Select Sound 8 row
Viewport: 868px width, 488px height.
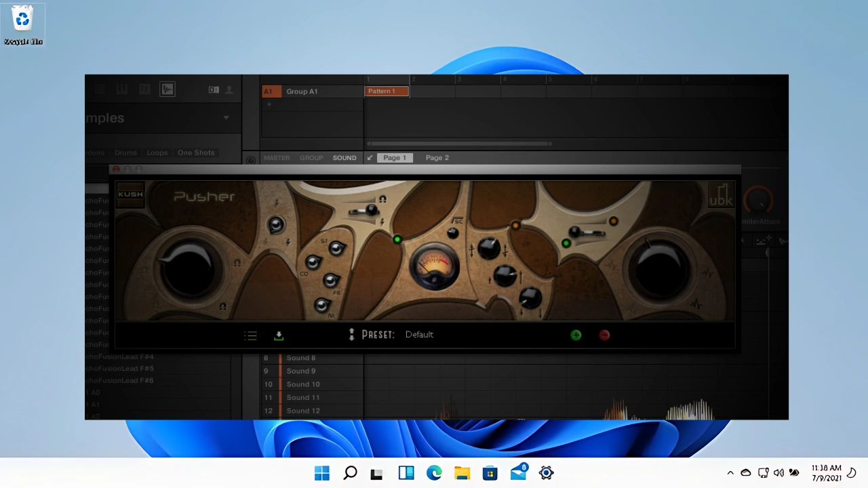(x=313, y=358)
